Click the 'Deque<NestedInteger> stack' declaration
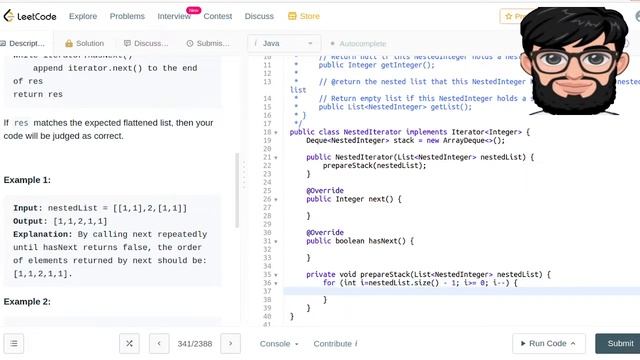Image resolution: width=640 pixels, height=360 pixels. pyautogui.click(x=405, y=140)
